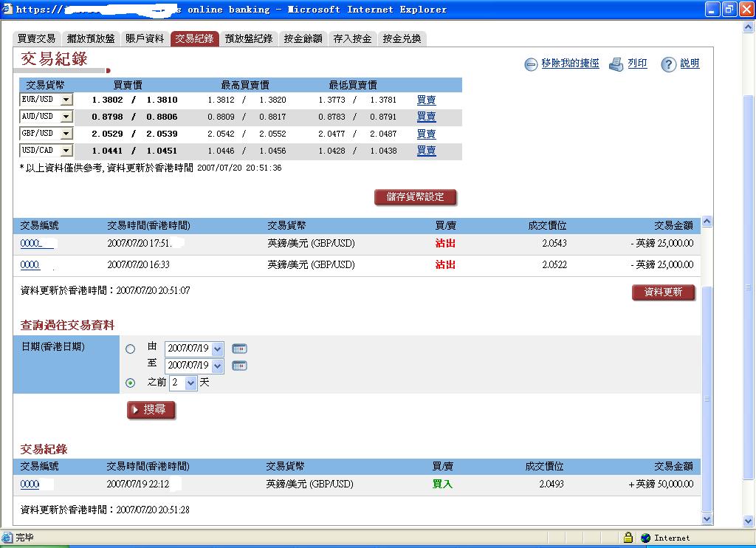The height and width of the screenshot is (548, 756).
Task: Open the EUR/USD currency dropdown
Action: (x=66, y=100)
